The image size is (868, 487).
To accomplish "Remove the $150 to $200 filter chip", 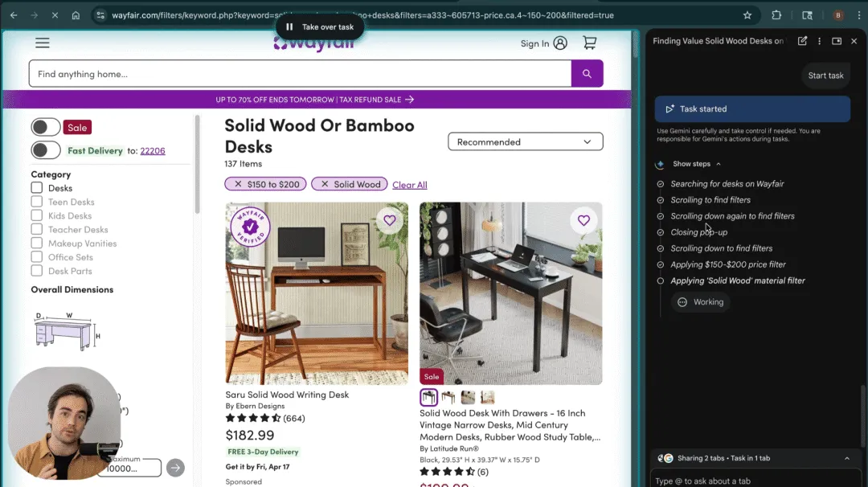I will pyautogui.click(x=238, y=184).
